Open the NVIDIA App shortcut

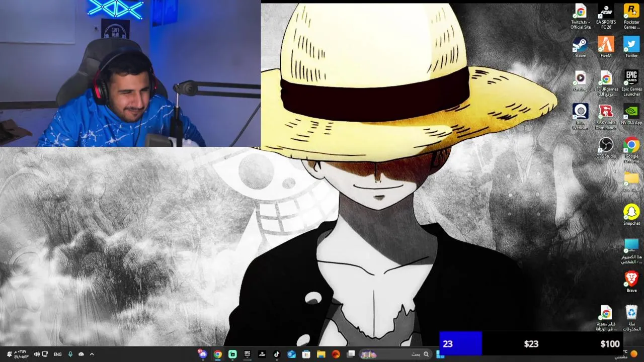click(x=631, y=115)
